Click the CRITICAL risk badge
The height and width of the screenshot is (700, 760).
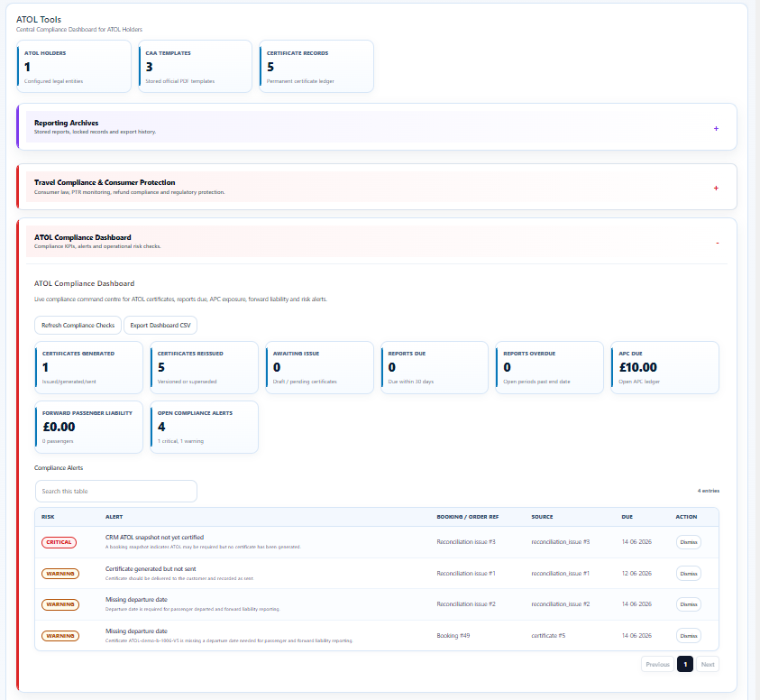[x=59, y=542]
